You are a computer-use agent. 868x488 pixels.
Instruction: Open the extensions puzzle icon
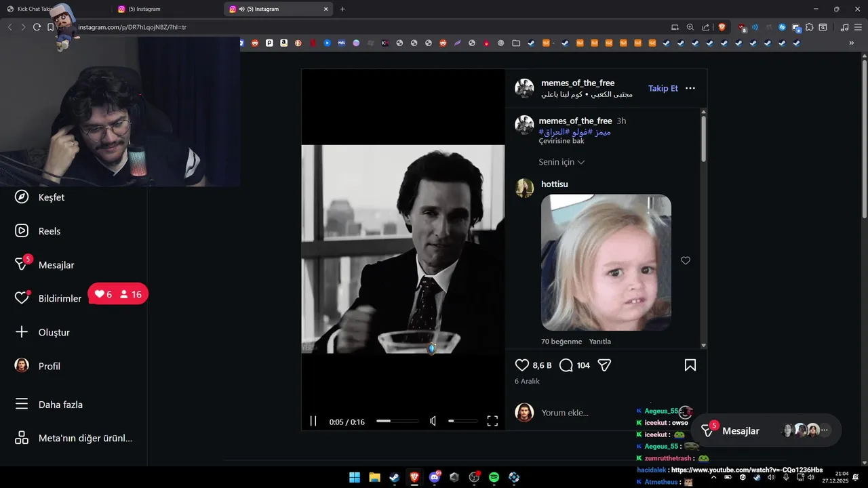809,27
